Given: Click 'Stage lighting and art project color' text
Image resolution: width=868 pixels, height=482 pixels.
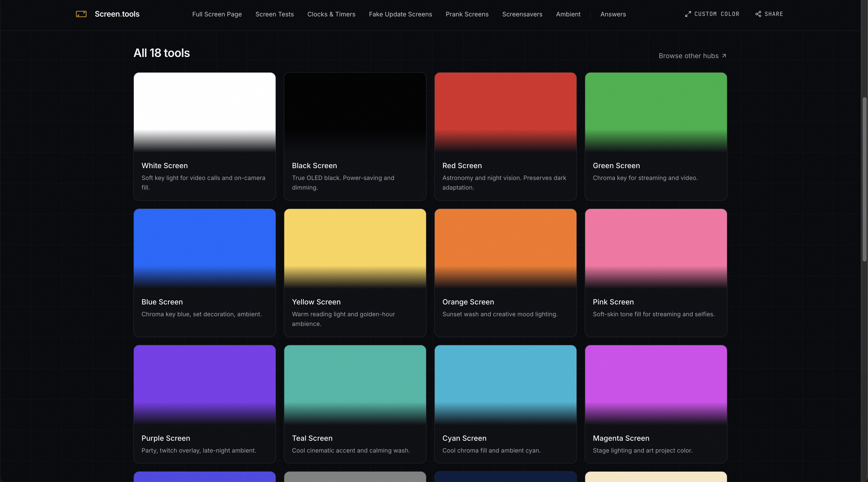Looking at the screenshot, I should coord(643,450).
